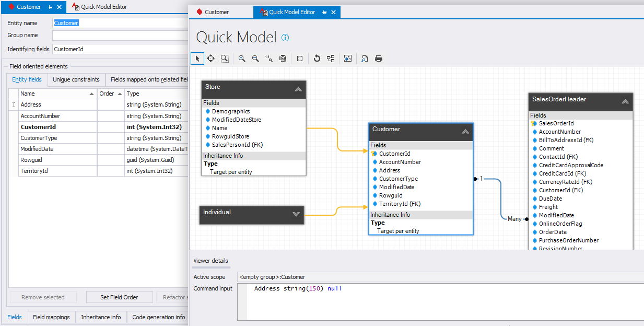The image size is (644, 326).
Task: Switch to the Unique constraints tab
Action: pos(76,79)
